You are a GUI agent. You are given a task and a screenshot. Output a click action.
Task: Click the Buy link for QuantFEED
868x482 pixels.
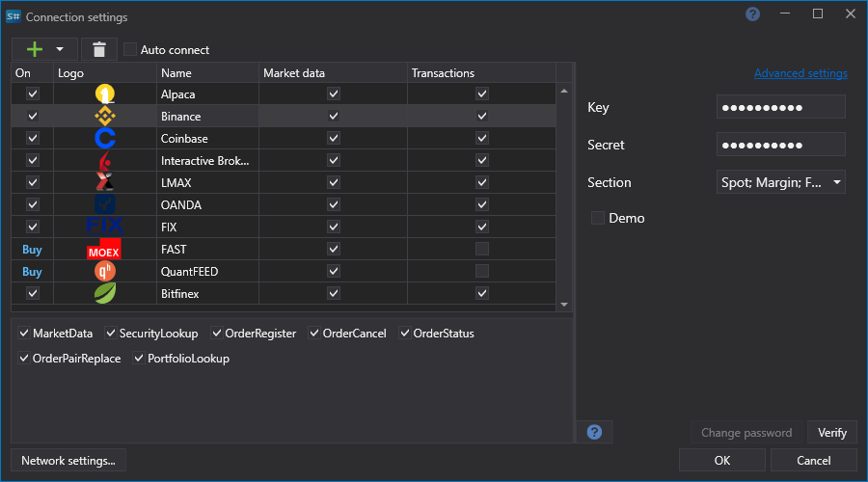click(x=32, y=272)
